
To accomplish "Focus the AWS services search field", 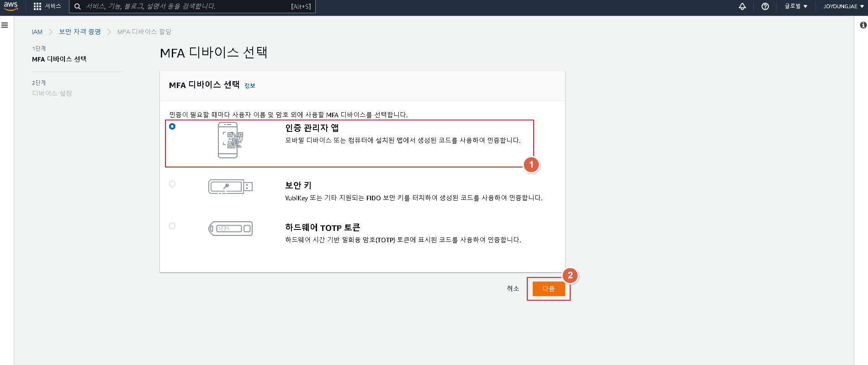I will 192,6.
